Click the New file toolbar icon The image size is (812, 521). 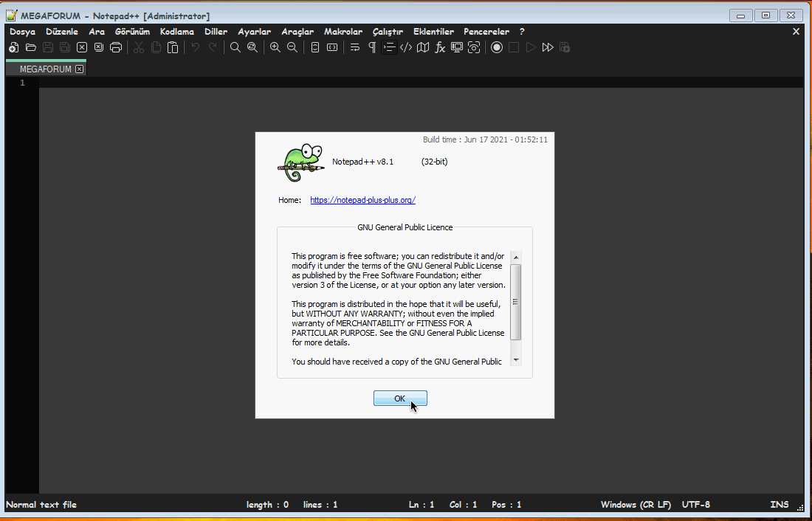[x=14, y=48]
